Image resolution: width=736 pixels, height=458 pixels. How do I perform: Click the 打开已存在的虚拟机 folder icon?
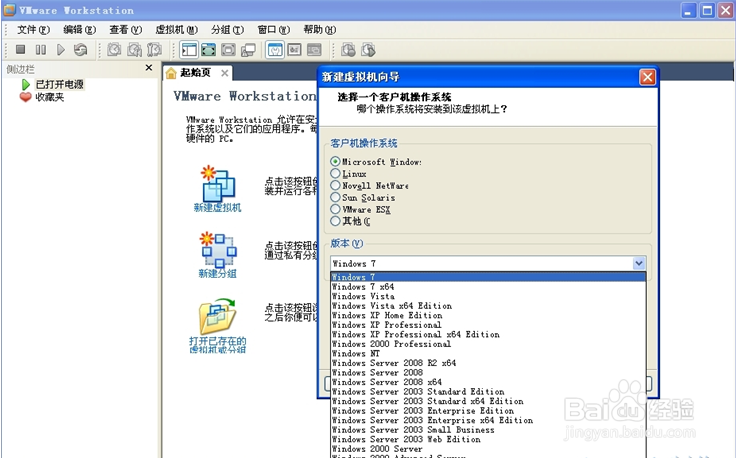tap(217, 316)
